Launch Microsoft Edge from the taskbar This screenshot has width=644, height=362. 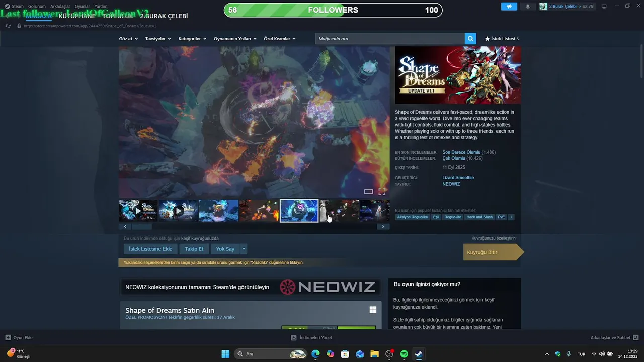tap(315, 354)
